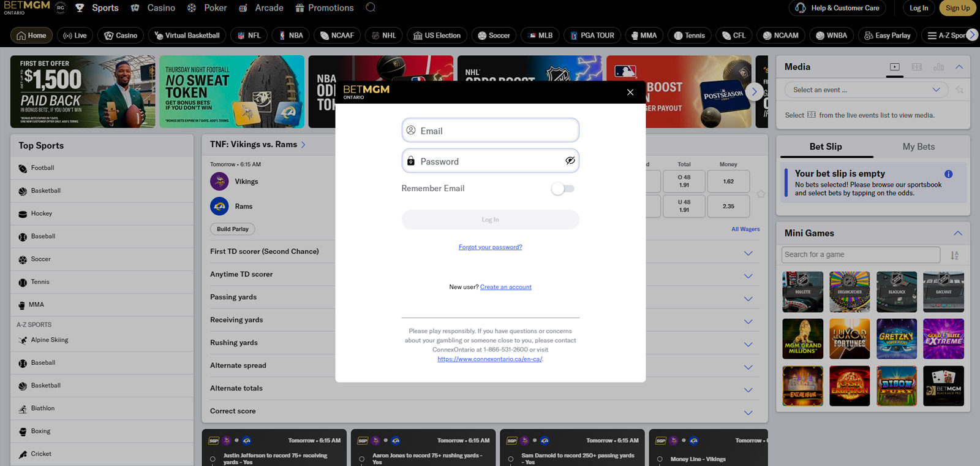This screenshot has height=466, width=980.
Task: Select Football in Top Sports
Action: point(102,168)
